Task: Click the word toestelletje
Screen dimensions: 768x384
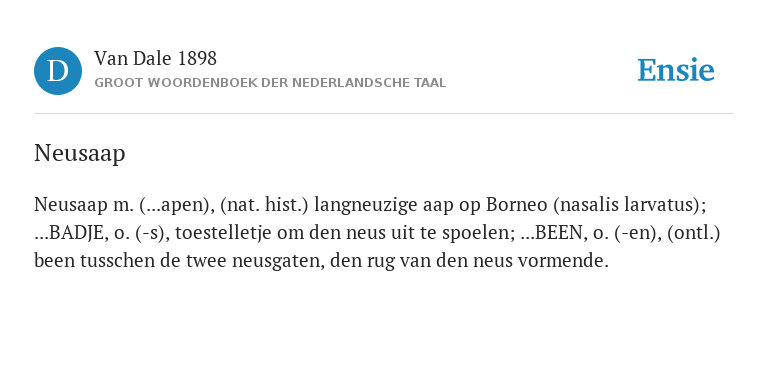Action: [223, 233]
